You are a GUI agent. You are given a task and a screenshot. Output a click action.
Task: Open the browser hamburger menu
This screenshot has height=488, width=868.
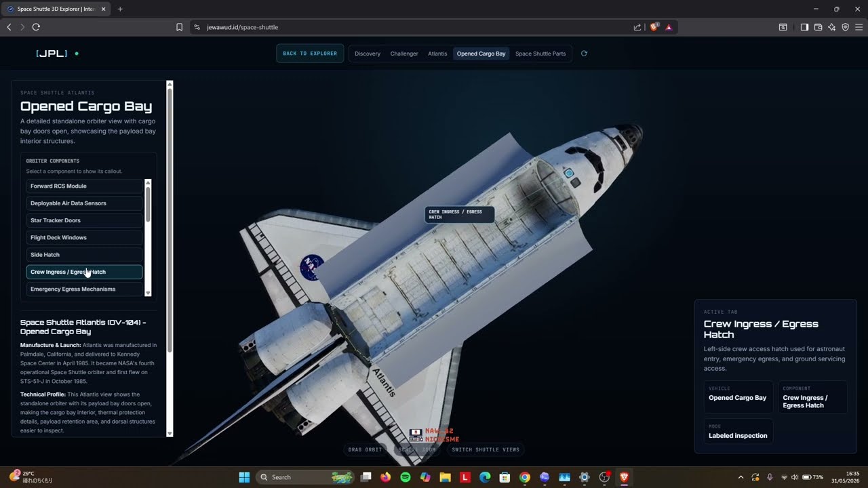click(859, 27)
